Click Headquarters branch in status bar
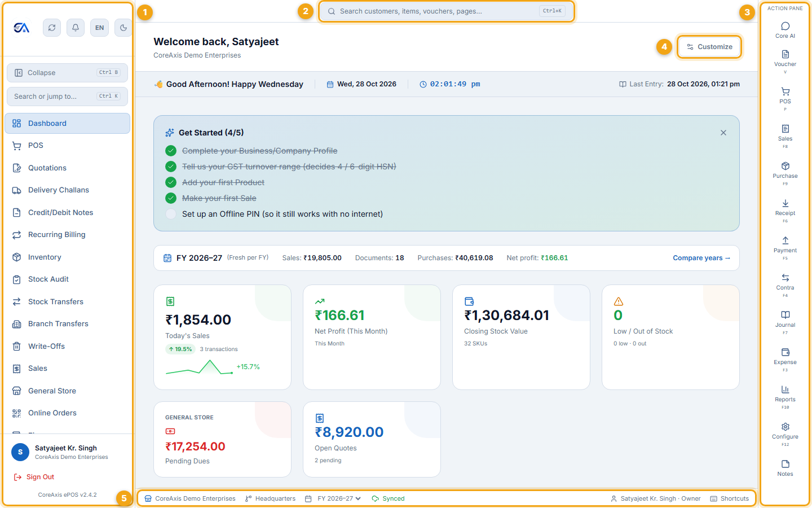 pos(270,499)
